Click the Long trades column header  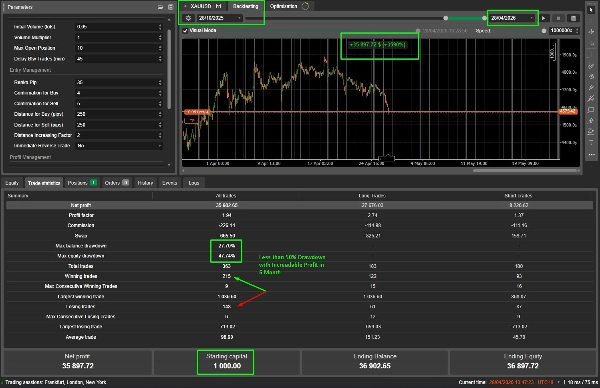(x=372, y=196)
